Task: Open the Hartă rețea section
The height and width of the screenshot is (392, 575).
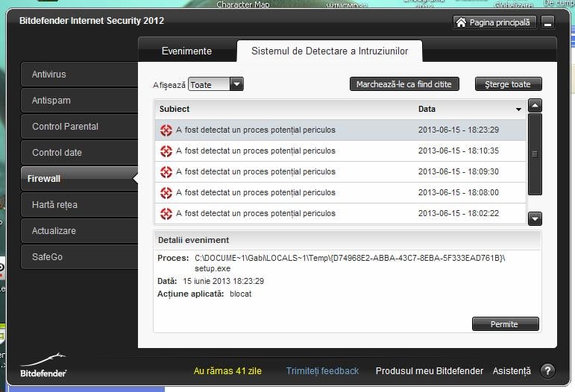Action: coord(80,204)
